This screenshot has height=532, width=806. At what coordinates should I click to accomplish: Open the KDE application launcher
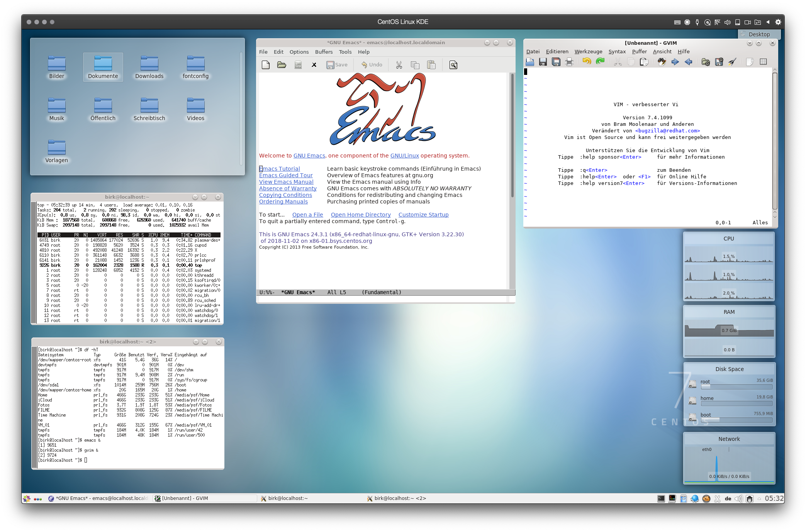click(26, 498)
